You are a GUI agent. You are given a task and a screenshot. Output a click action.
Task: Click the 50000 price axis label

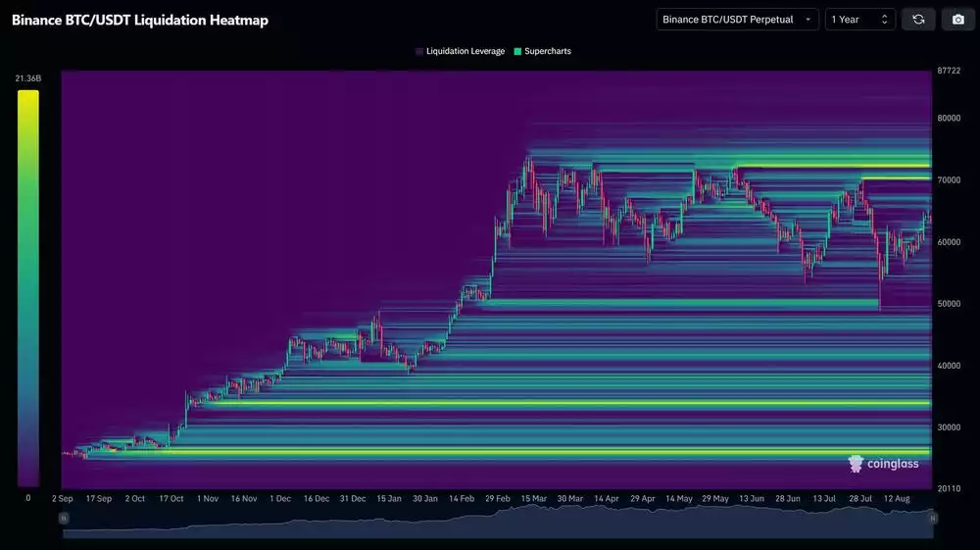click(x=949, y=304)
